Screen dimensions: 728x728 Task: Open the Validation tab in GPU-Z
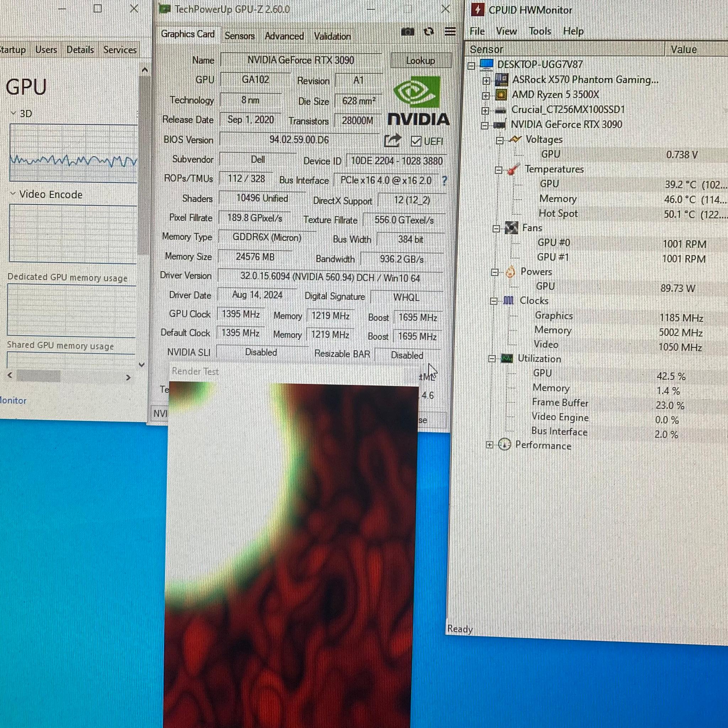pos(332,37)
